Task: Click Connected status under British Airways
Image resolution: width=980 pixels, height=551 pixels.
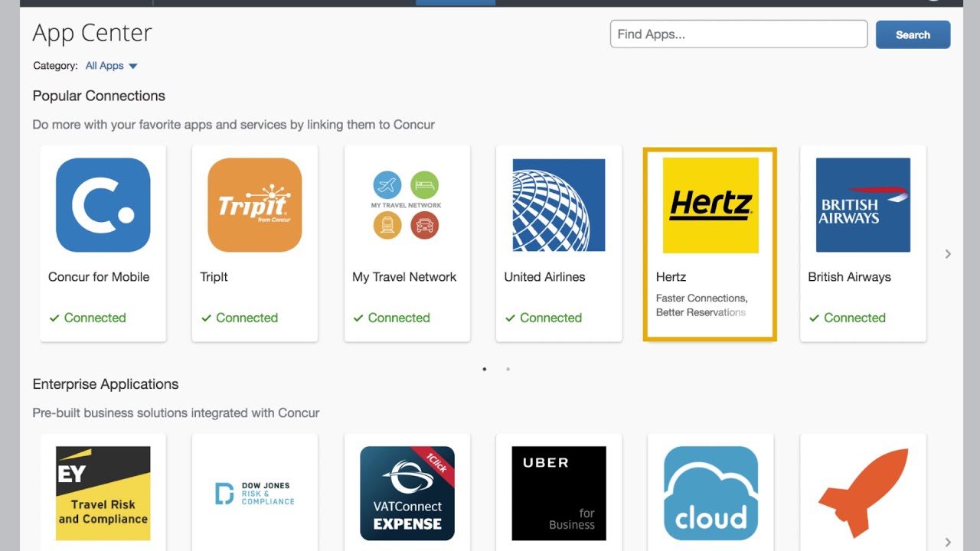Action: point(847,318)
